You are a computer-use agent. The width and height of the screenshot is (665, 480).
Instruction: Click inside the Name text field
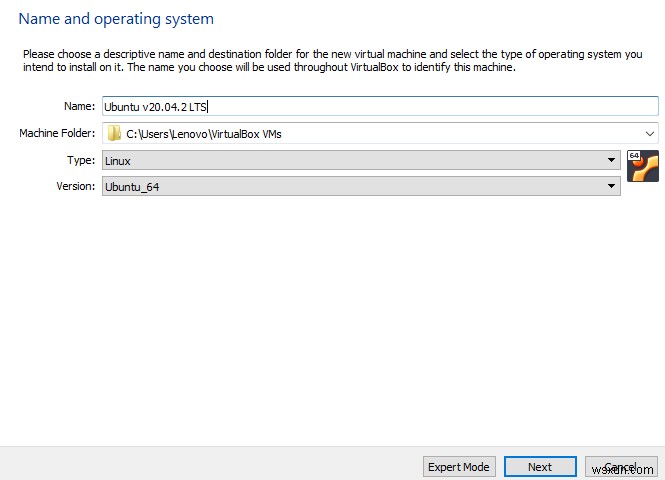pos(380,106)
